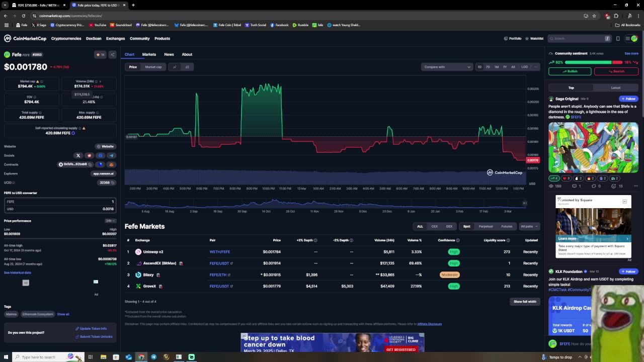The image size is (644, 362).
Task: Open Saga Original post options menu
Action: [635, 186]
